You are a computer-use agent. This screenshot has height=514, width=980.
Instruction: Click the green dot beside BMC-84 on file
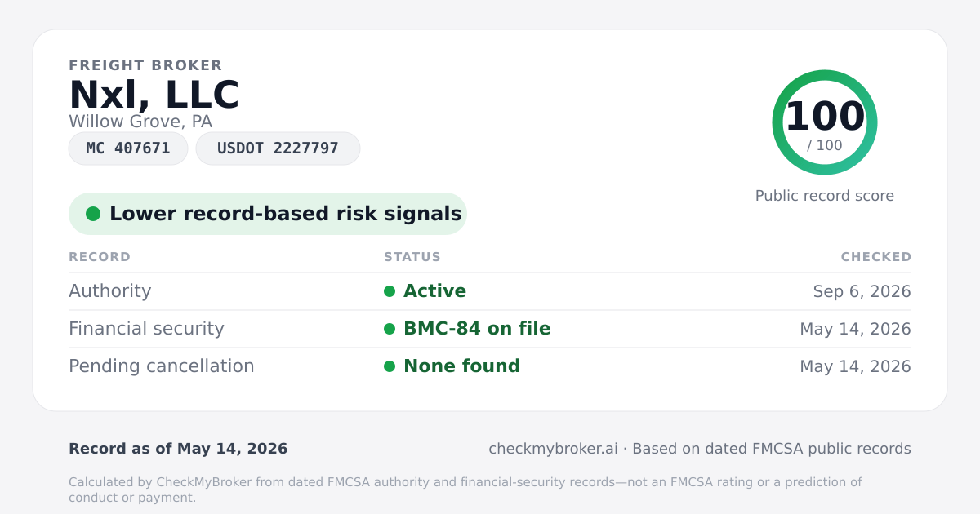click(390, 329)
